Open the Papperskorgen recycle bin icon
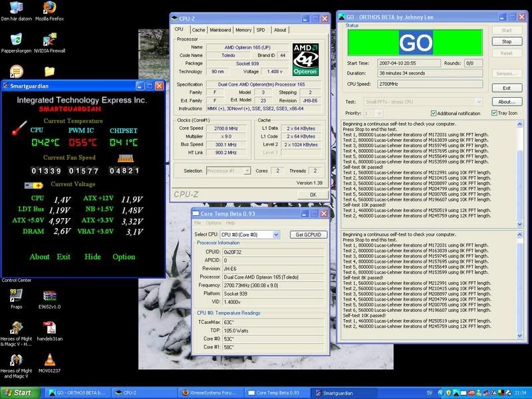This screenshot has width=532, height=399. [x=16, y=43]
